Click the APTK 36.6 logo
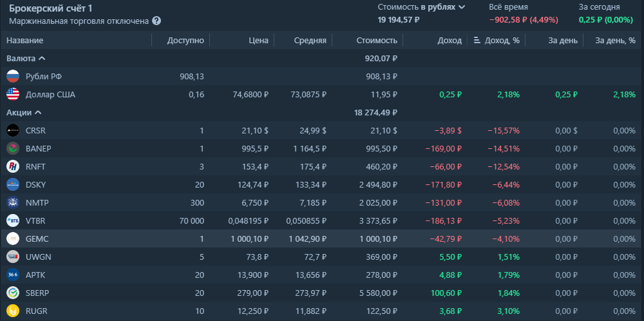The width and height of the screenshot is (644, 321). coord(13,275)
